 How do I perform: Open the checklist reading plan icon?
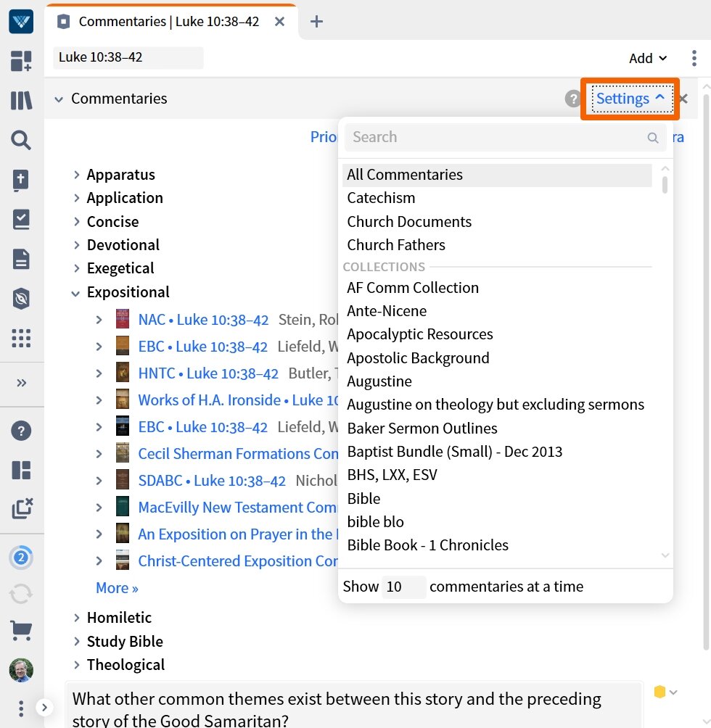tap(21, 220)
